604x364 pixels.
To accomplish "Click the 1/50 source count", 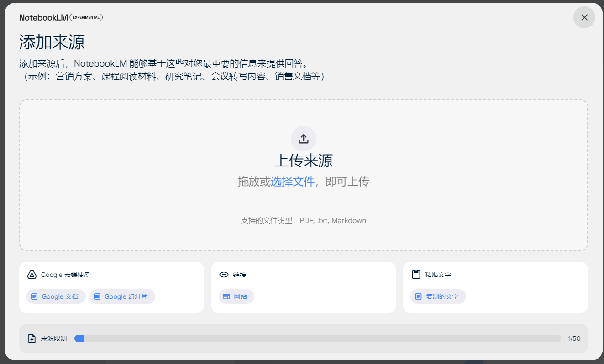I will coord(574,338).
